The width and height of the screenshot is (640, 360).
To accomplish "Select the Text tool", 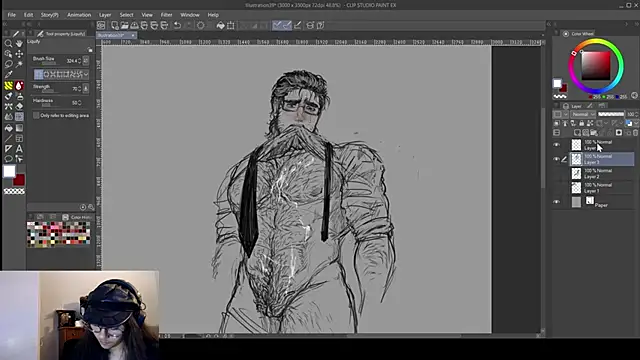I will point(19,149).
